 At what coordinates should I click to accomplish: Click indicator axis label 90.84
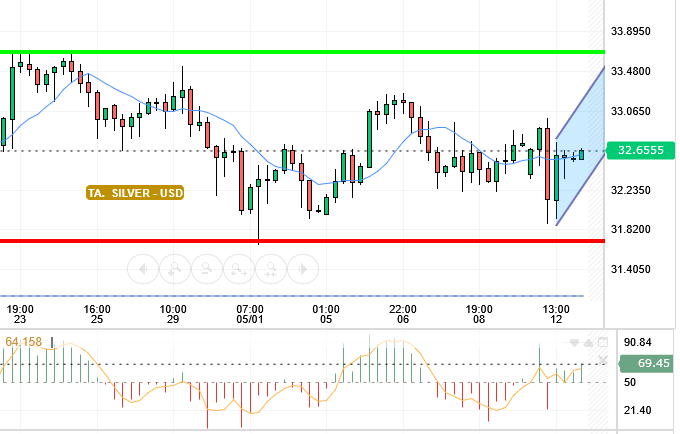coord(638,343)
